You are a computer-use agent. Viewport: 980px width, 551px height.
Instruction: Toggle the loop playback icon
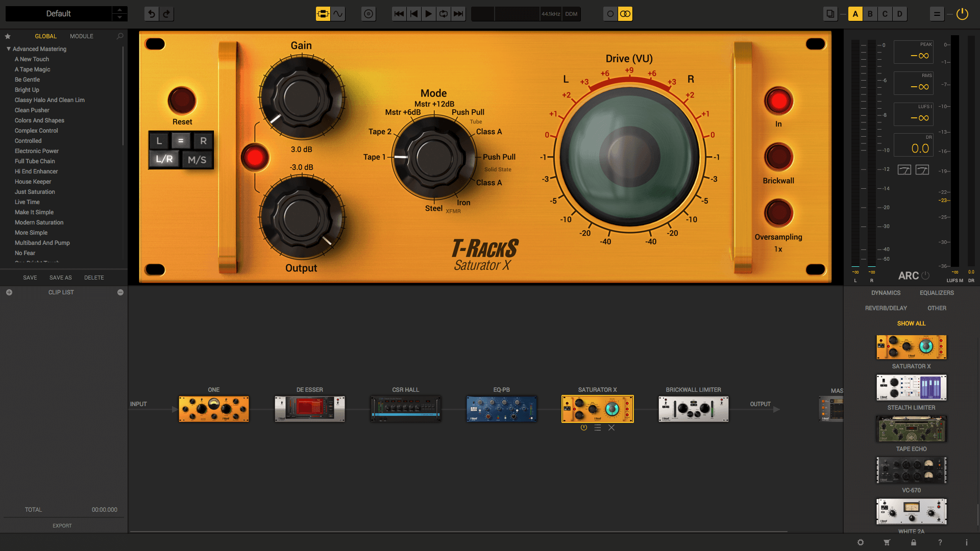[x=444, y=14]
